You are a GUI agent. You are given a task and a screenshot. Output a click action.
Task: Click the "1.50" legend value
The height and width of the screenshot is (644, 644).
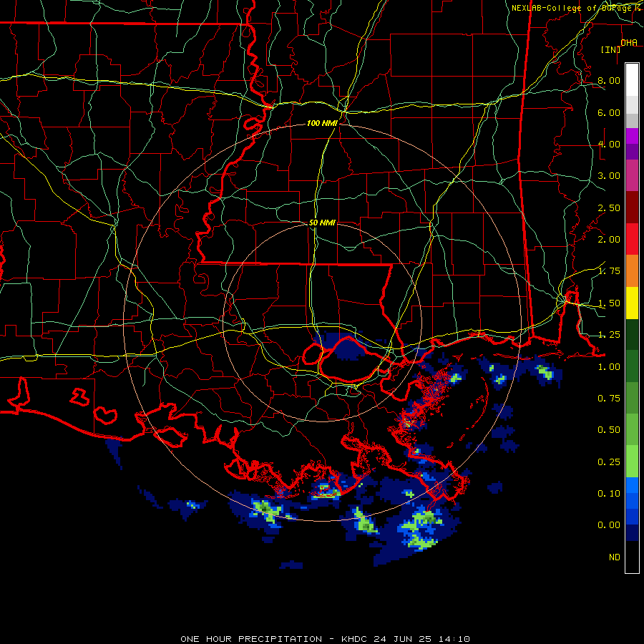point(609,303)
